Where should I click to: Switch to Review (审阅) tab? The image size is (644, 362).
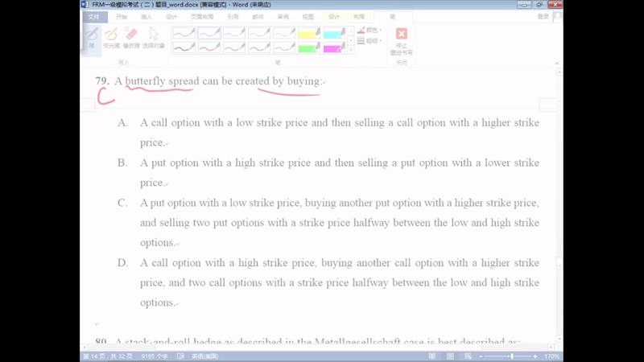[x=283, y=16]
